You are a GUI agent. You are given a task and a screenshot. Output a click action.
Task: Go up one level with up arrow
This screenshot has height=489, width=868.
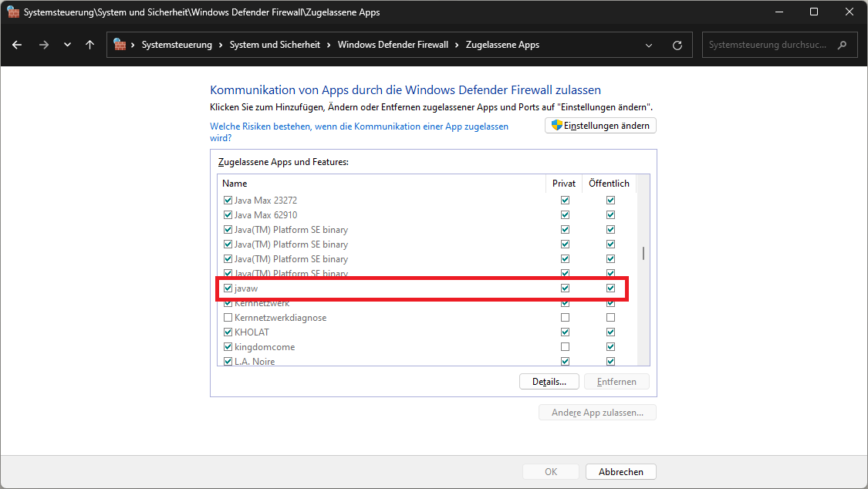(x=90, y=45)
